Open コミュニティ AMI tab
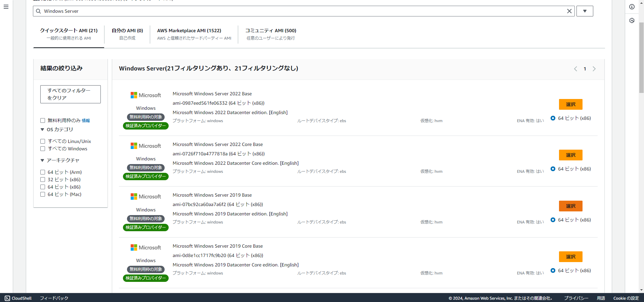 271,34
